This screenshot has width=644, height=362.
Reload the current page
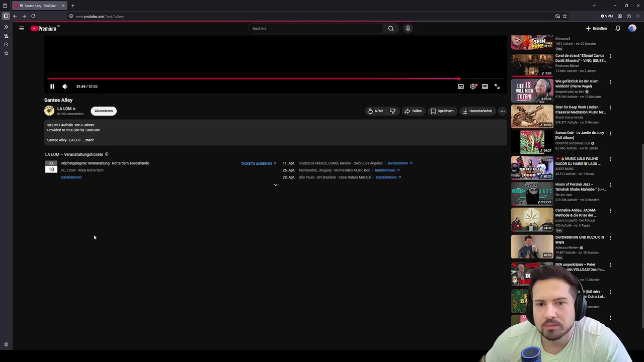[33, 16]
